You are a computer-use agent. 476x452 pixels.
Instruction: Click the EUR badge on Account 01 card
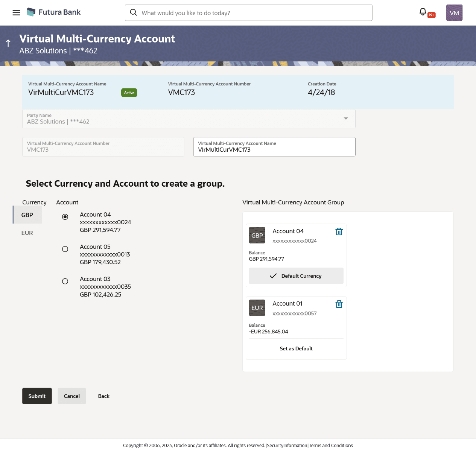click(x=257, y=307)
